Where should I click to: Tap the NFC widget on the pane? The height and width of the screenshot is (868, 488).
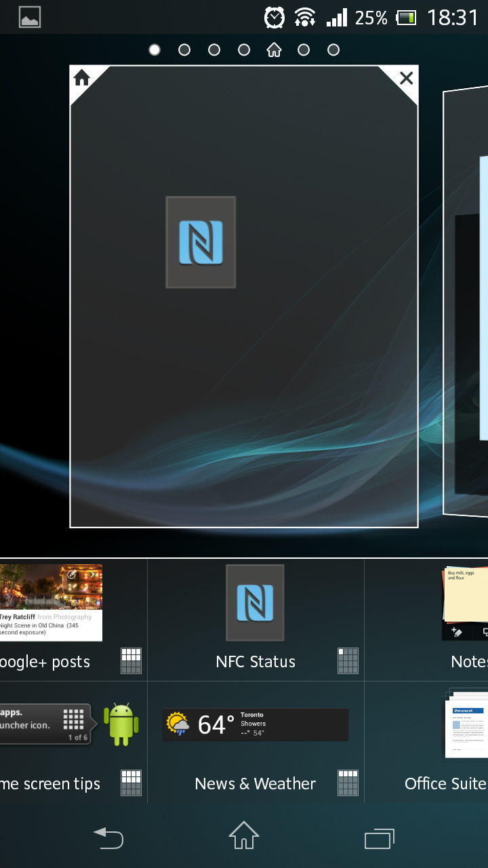[201, 242]
